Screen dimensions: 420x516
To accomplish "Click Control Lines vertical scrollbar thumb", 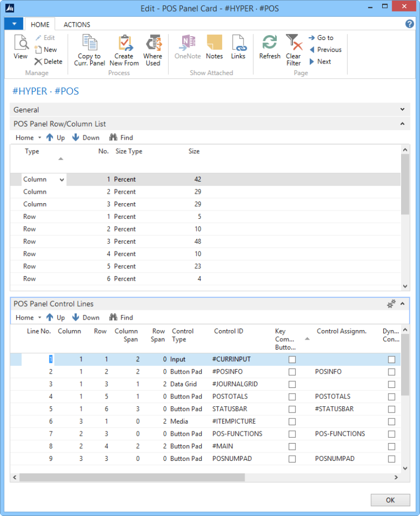I will 405,365.
